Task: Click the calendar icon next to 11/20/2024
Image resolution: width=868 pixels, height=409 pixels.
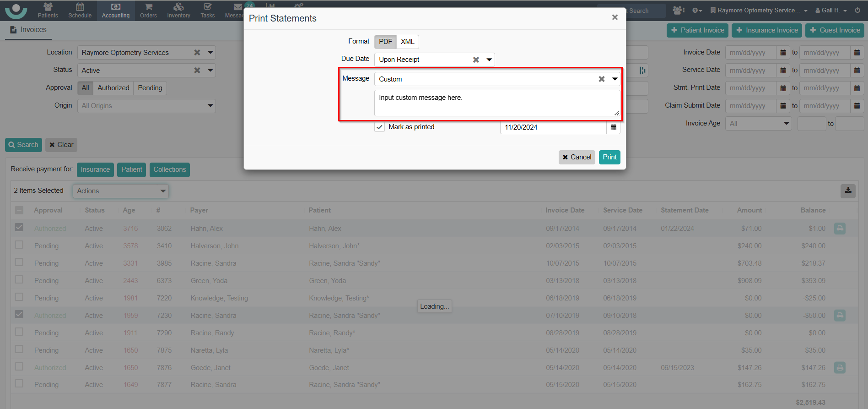Action: click(x=613, y=127)
